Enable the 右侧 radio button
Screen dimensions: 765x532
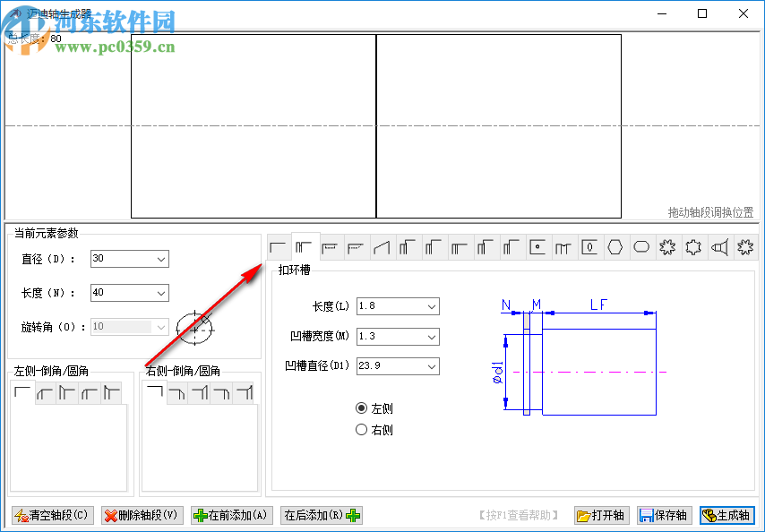click(x=364, y=428)
